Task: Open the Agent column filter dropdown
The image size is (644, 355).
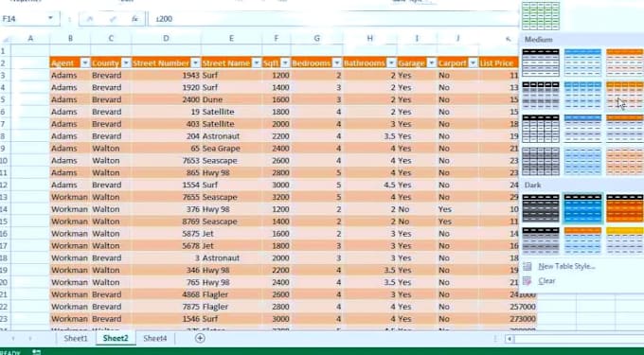Action: click(85, 63)
